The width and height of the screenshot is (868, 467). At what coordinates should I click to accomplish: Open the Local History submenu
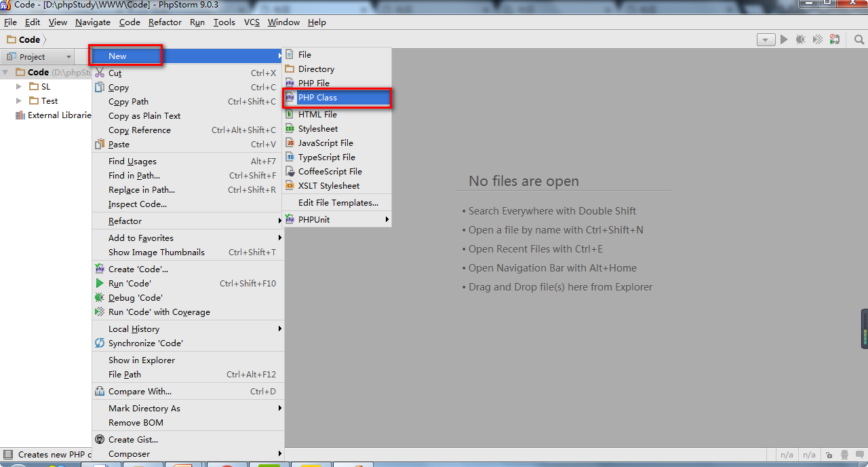(188, 329)
